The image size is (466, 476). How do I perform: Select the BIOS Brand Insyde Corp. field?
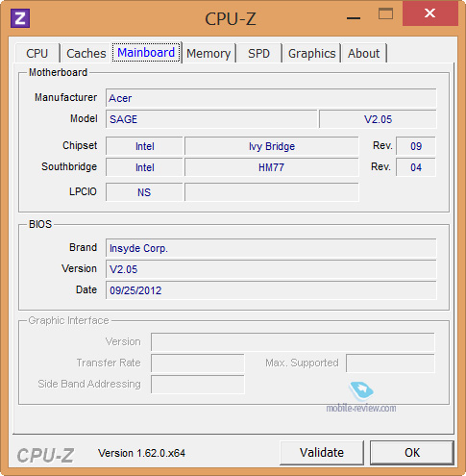coord(271,248)
